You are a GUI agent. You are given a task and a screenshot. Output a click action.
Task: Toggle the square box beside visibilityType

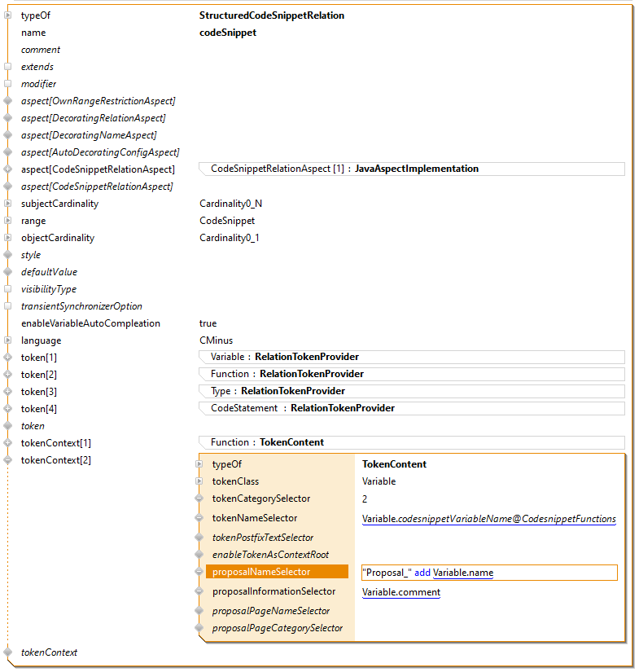(8, 289)
